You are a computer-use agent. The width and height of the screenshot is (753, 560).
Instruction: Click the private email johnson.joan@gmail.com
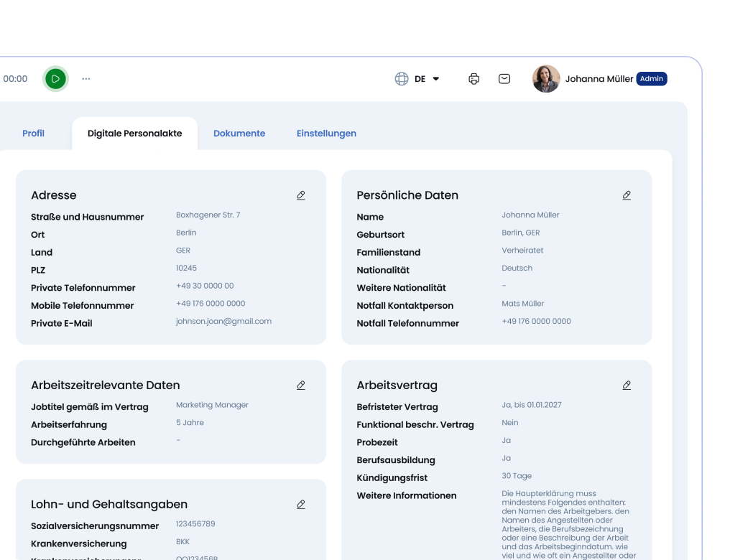(x=223, y=322)
